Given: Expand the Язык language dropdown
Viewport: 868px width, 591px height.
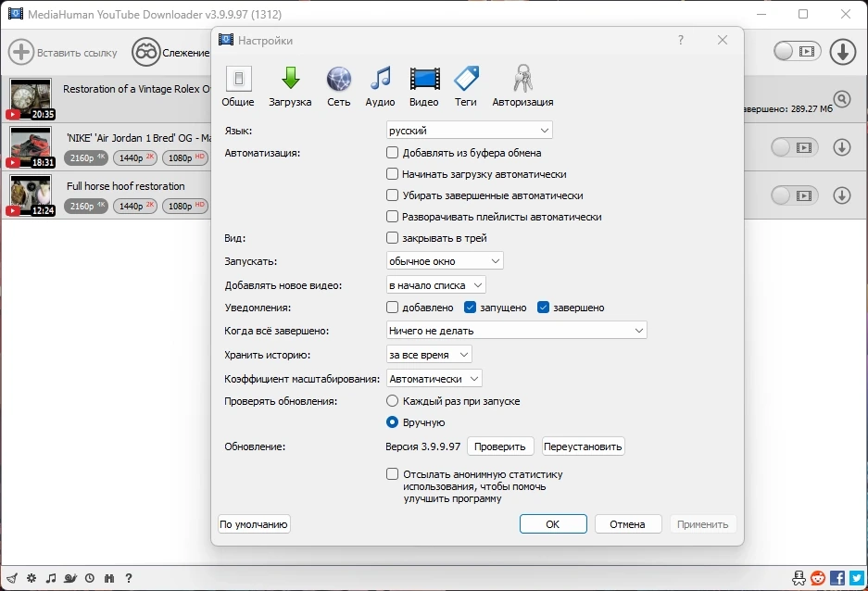Looking at the screenshot, I should tap(469, 130).
